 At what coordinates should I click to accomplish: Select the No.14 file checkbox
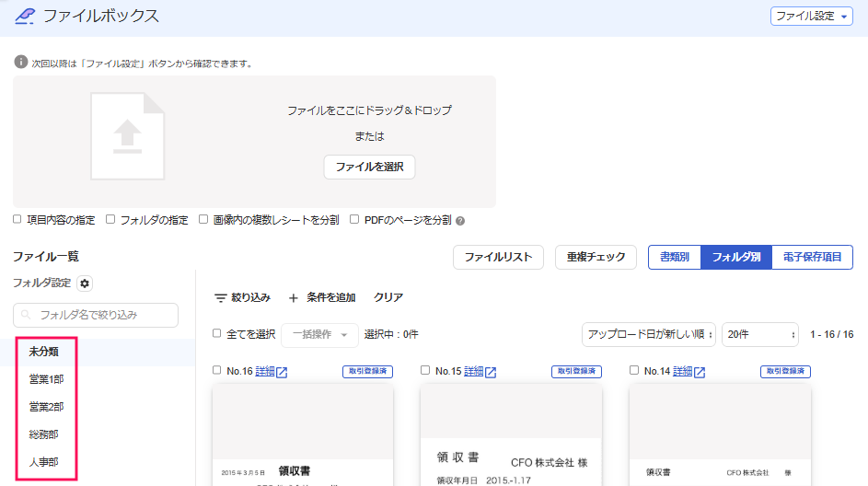click(634, 370)
